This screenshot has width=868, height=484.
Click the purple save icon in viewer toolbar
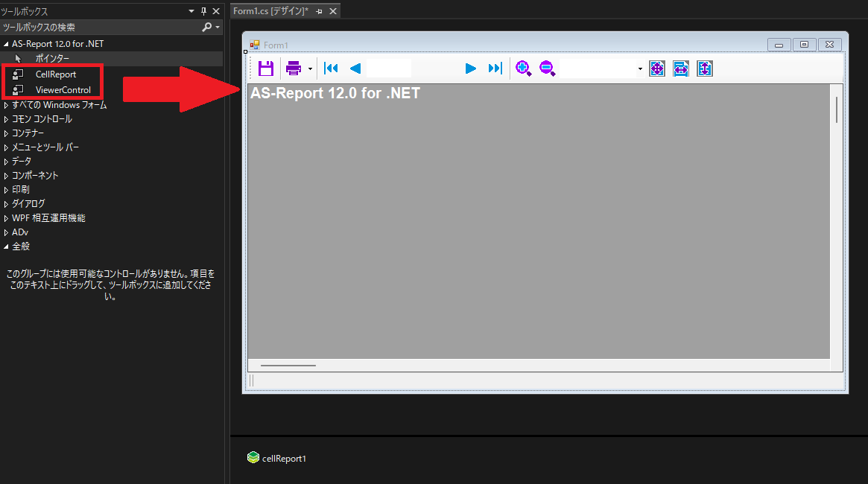coord(266,68)
